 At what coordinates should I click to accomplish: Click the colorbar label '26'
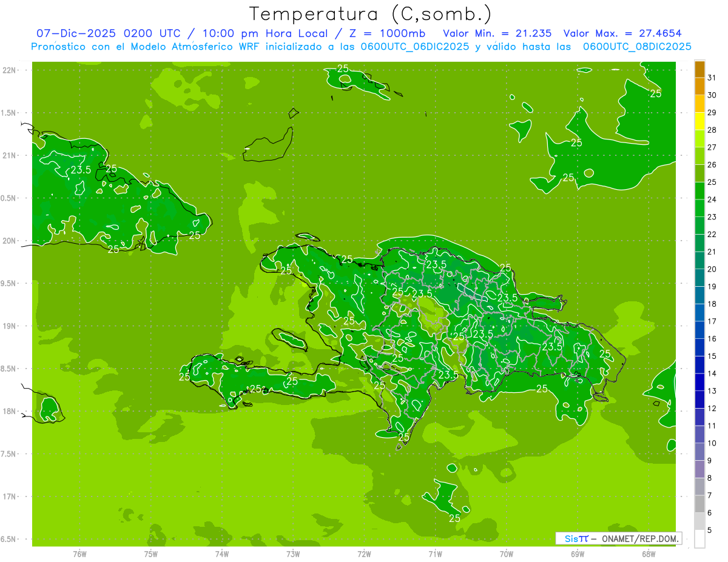(x=712, y=165)
